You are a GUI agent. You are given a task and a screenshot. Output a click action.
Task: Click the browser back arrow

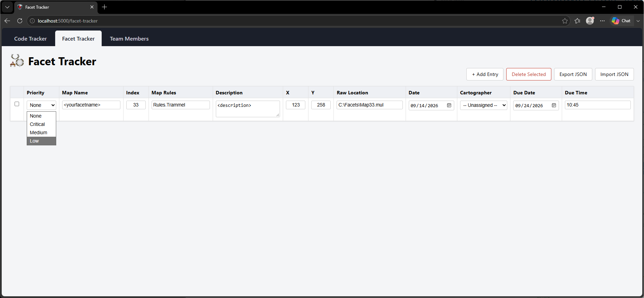[x=7, y=21]
